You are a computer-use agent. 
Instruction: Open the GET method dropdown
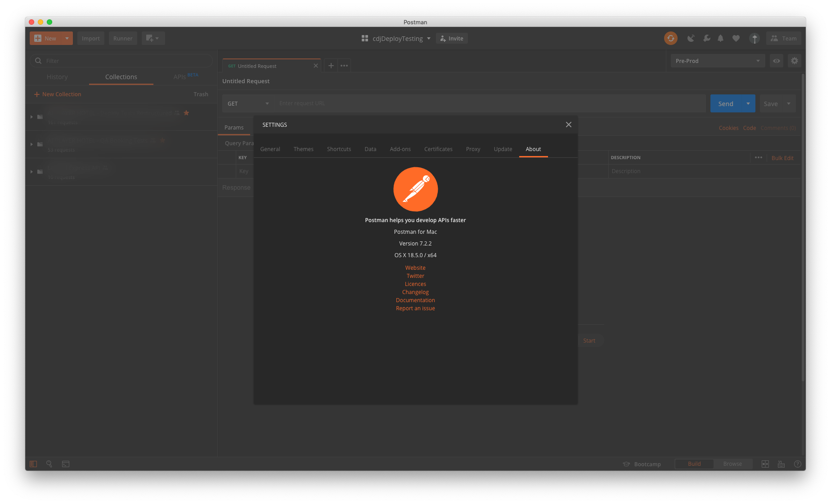248,103
